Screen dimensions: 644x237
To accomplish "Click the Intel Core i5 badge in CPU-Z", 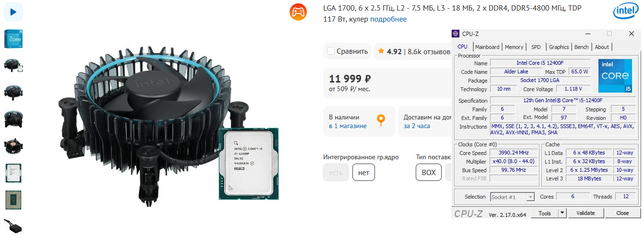I will [x=615, y=76].
